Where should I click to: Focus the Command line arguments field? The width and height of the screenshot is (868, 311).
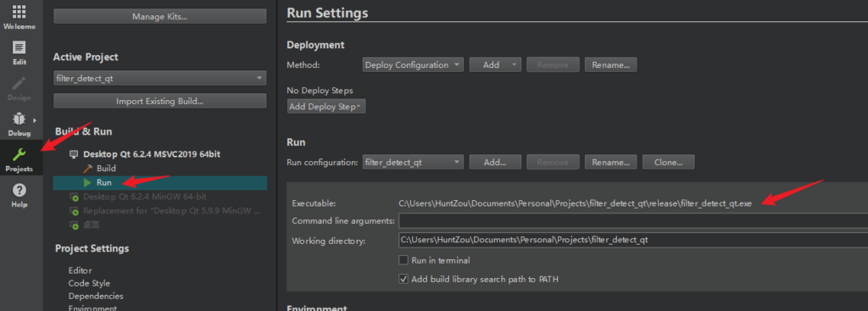click(x=633, y=221)
